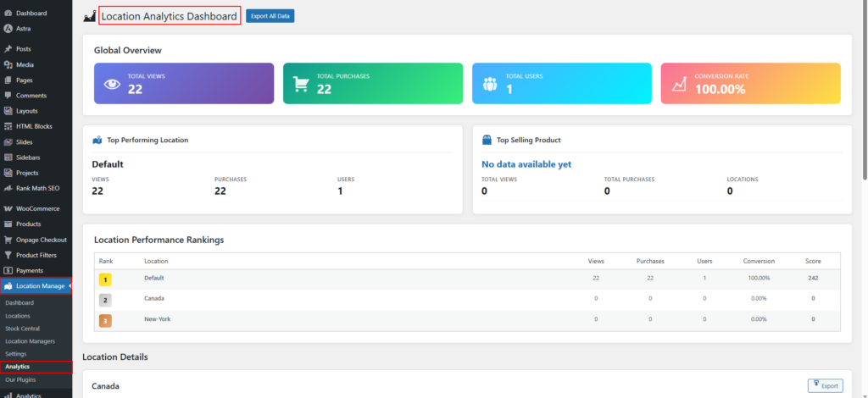
Task: Select Settings under Location Manage
Action: (15, 353)
